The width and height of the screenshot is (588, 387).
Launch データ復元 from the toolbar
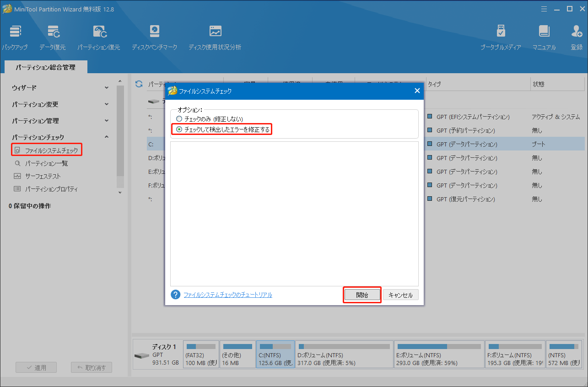point(52,38)
